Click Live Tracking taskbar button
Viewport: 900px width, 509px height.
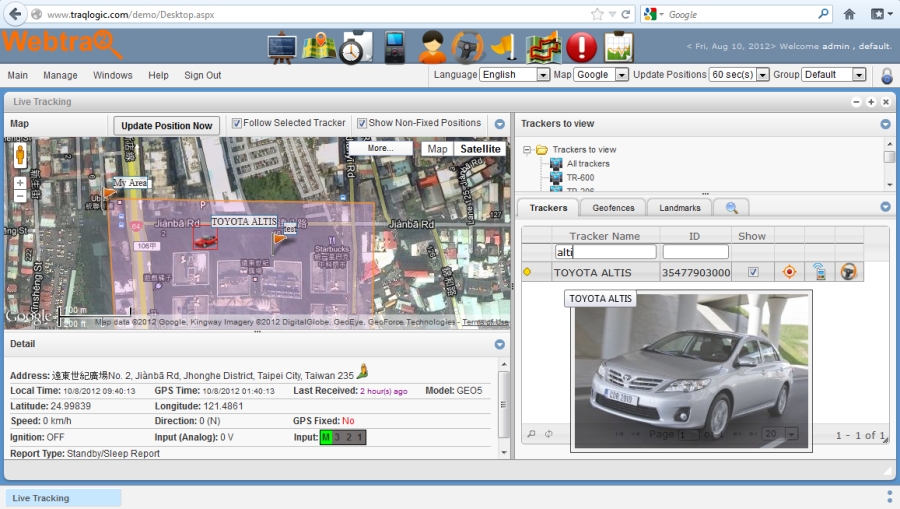[x=63, y=498]
